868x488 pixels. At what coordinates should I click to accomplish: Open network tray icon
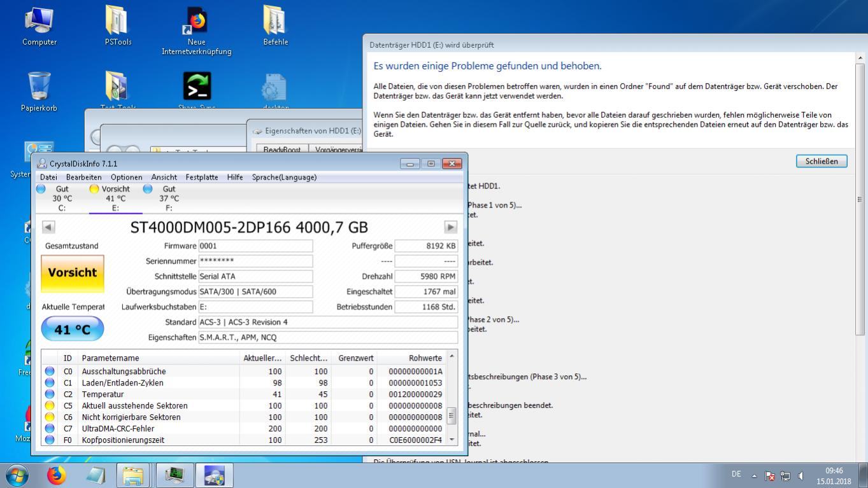(785, 475)
